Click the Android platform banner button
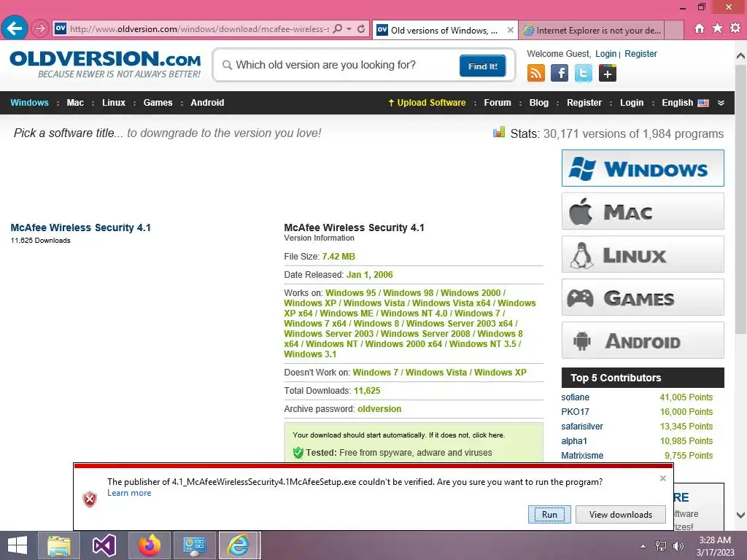The height and width of the screenshot is (560, 747). pos(643,341)
